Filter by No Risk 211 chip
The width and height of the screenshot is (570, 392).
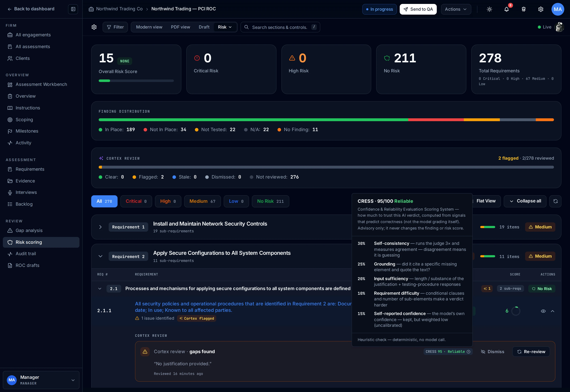pos(271,201)
